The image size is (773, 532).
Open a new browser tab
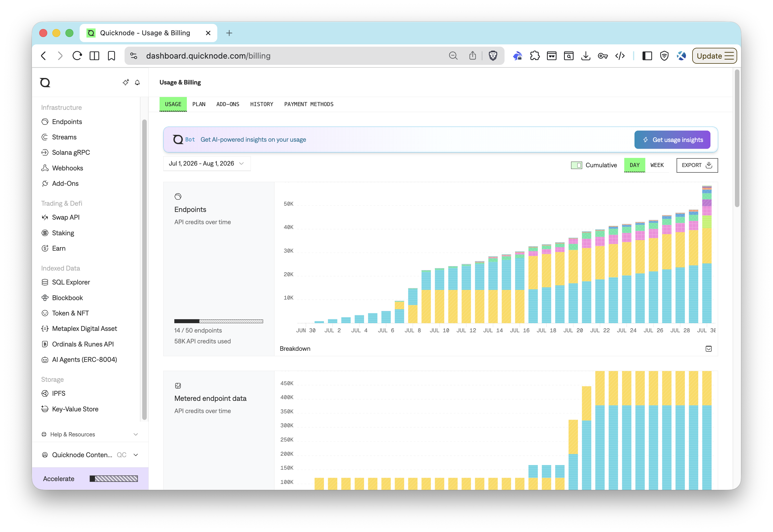[229, 33]
